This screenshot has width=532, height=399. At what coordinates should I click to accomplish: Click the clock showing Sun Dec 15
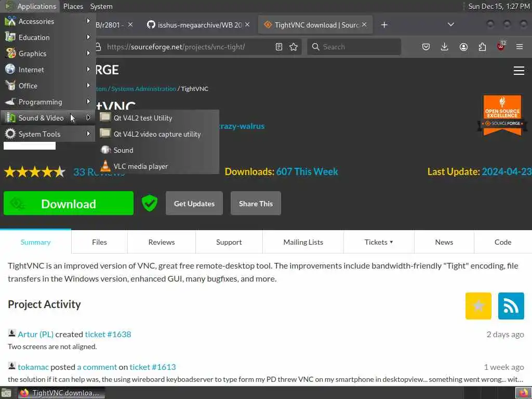(x=499, y=6)
